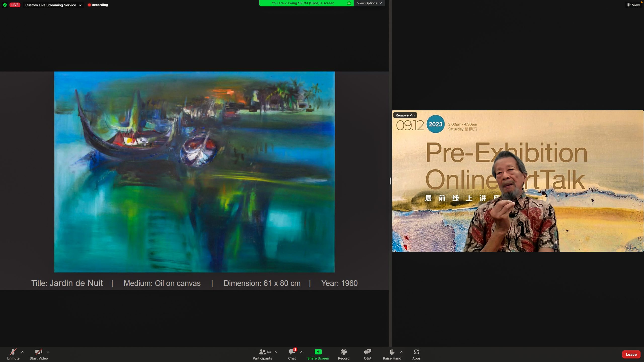Start recording with the Record icon
This screenshot has width=644, height=362.
point(344,352)
